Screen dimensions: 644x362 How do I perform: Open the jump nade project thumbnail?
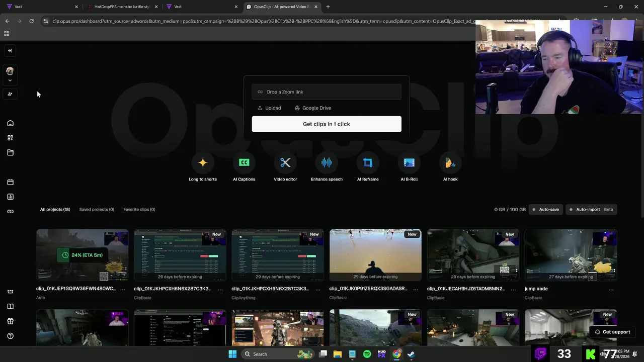point(571,255)
